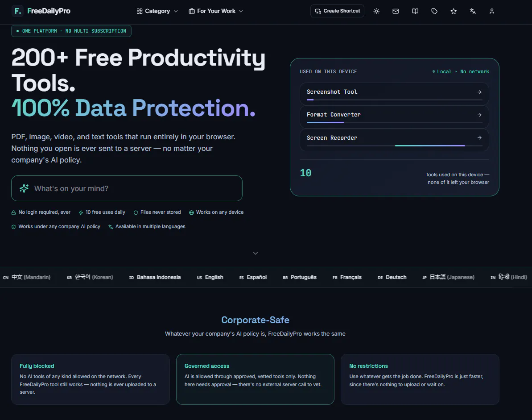Click "100% Data Protection." headline
The image size is (532, 420).
(133, 108)
